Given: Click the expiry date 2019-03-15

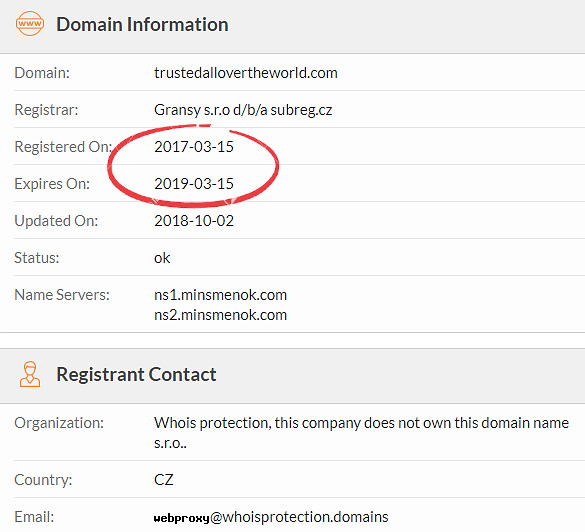Looking at the screenshot, I should [194, 184].
